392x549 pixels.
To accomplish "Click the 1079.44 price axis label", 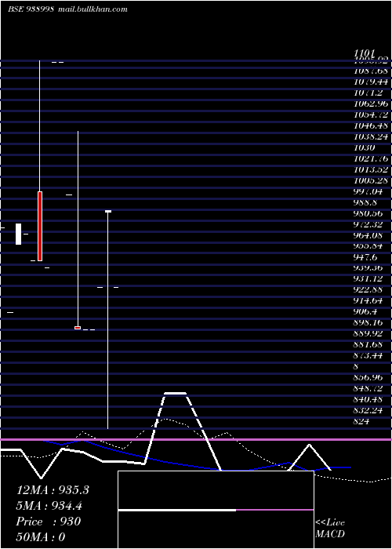I will [371, 82].
